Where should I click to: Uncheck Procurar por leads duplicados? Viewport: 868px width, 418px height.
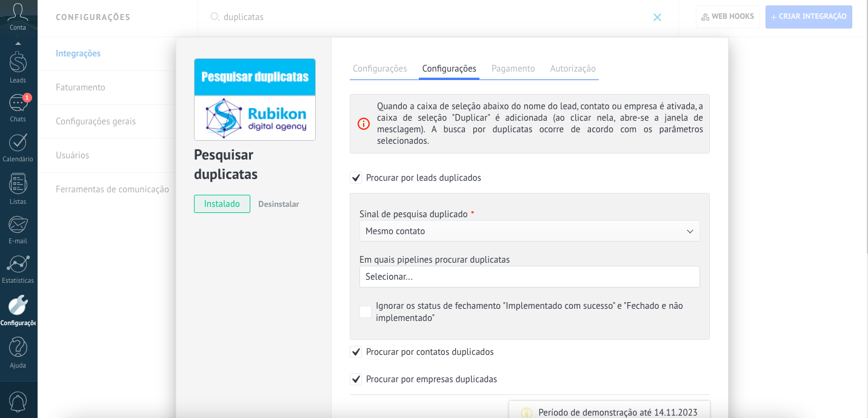[356, 178]
